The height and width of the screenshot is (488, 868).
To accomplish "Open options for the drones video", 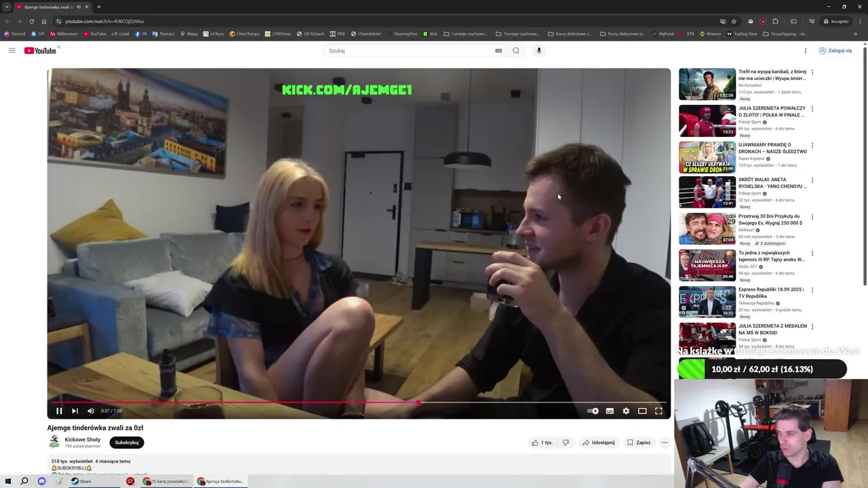I will [812, 145].
